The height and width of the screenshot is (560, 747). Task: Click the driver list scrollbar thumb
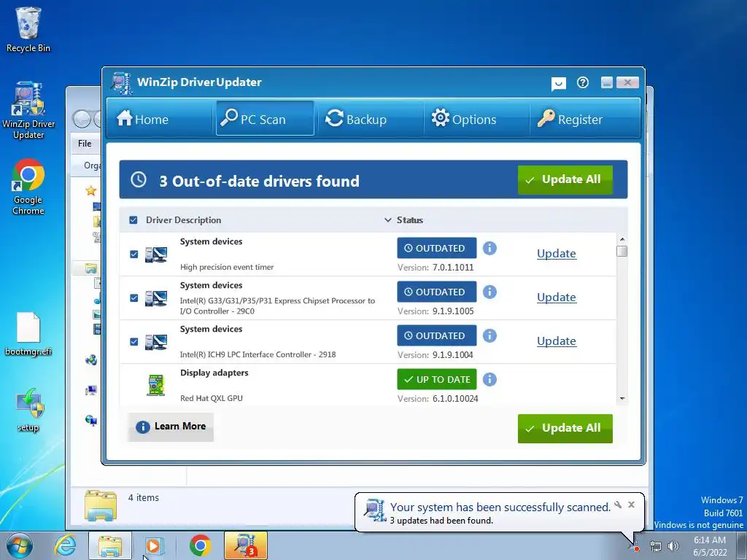[622, 251]
